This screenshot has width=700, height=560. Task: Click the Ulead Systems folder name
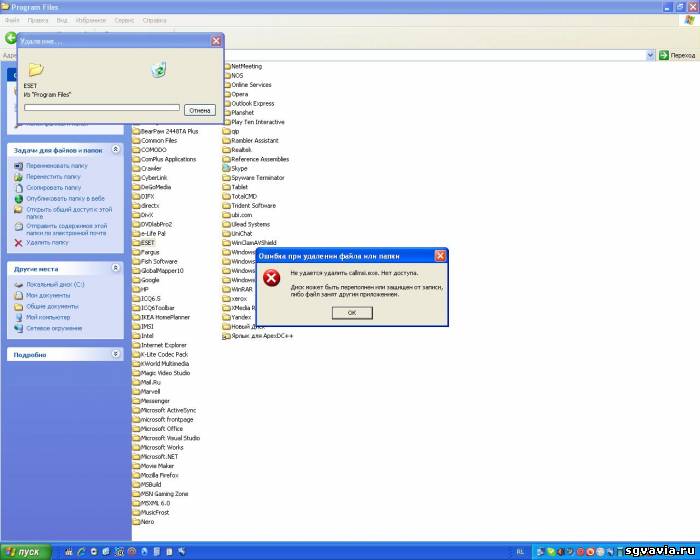pos(250,224)
